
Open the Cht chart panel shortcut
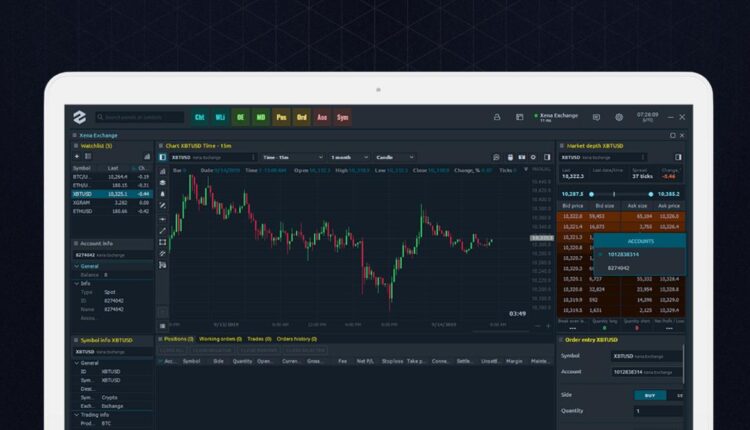200,117
